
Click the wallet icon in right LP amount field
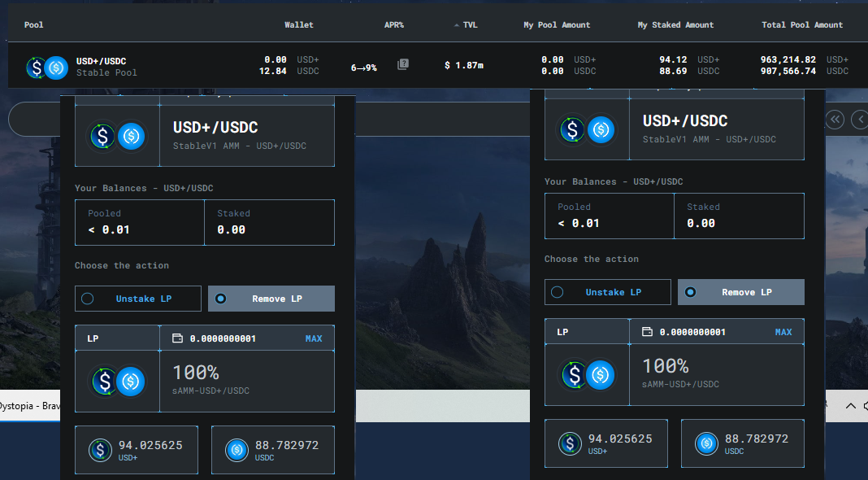(x=647, y=331)
